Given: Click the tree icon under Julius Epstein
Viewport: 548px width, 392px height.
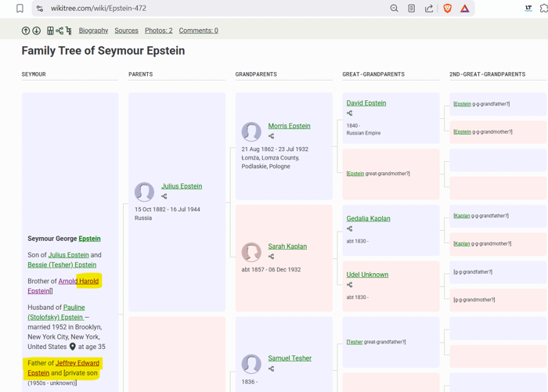Looking at the screenshot, I should [x=164, y=196].
